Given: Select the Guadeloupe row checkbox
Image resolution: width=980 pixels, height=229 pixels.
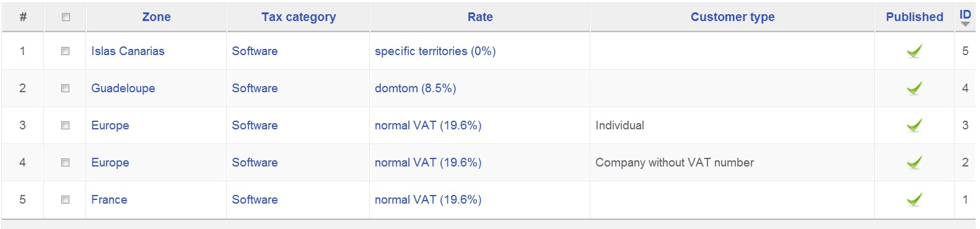Looking at the screenshot, I should (x=65, y=89).
